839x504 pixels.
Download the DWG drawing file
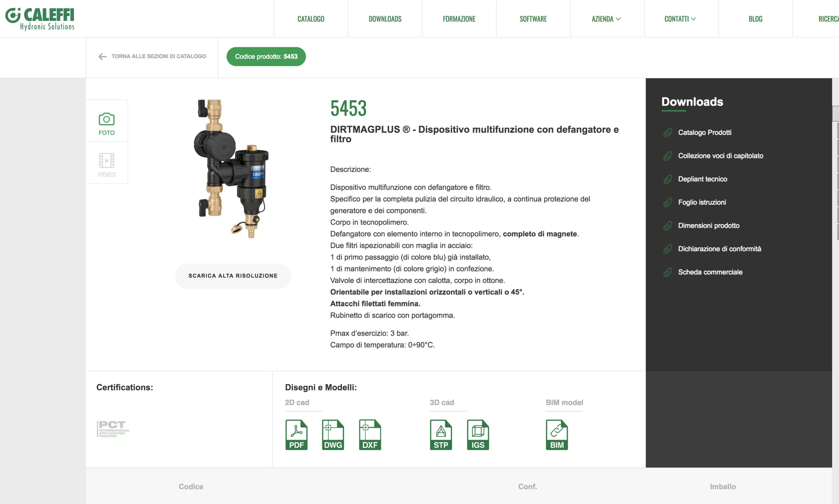point(333,434)
